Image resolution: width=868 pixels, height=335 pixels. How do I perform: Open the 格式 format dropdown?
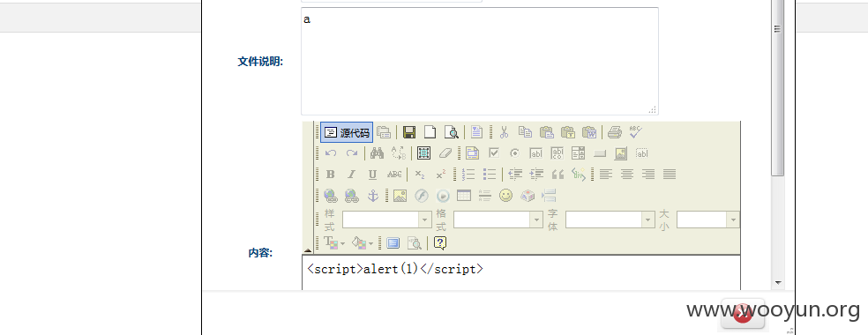(x=498, y=220)
